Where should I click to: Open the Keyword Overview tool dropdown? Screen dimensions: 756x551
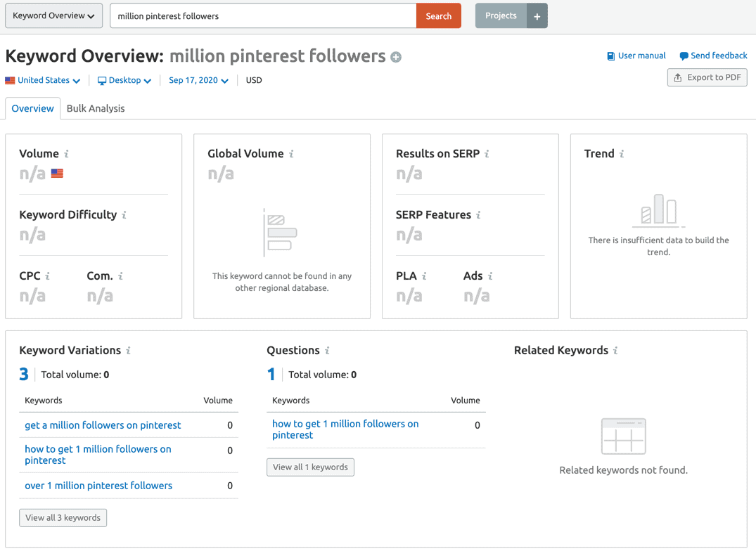[x=54, y=16]
